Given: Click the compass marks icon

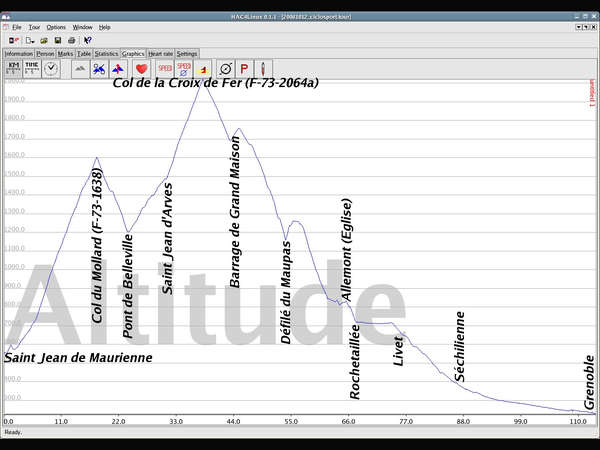Looking at the screenshot, I should (x=226, y=69).
